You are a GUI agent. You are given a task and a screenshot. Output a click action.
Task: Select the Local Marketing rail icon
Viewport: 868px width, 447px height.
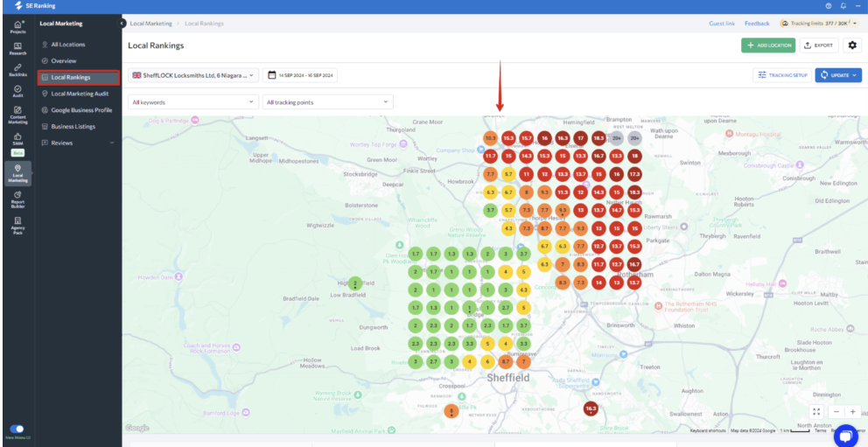[17, 172]
